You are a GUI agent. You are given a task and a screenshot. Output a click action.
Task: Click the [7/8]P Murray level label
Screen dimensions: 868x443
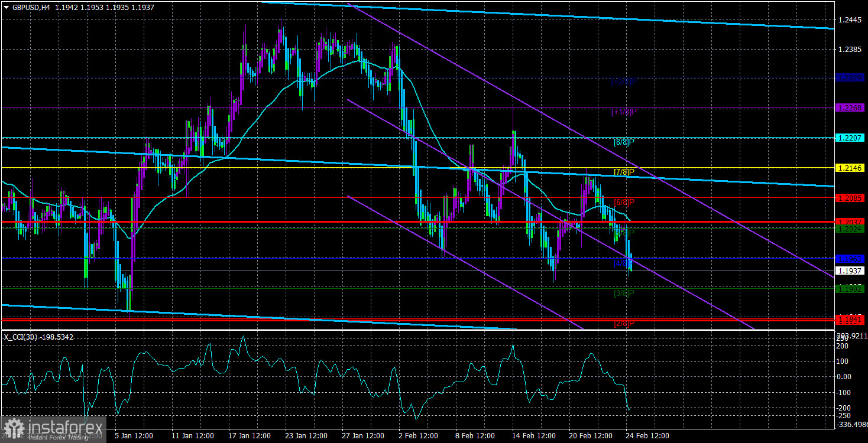coord(624,172)
